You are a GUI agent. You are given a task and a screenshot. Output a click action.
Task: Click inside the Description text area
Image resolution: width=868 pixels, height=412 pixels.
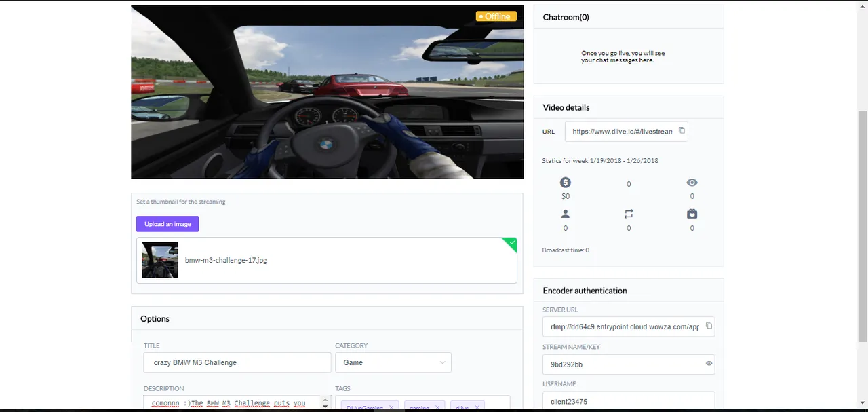pyautogui.click(x=232, y=402)
